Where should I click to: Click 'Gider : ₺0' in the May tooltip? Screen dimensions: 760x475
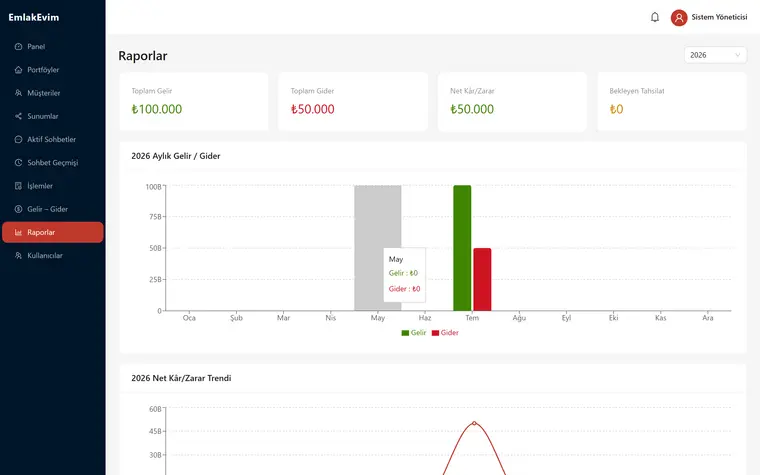[x=404, y=289]
